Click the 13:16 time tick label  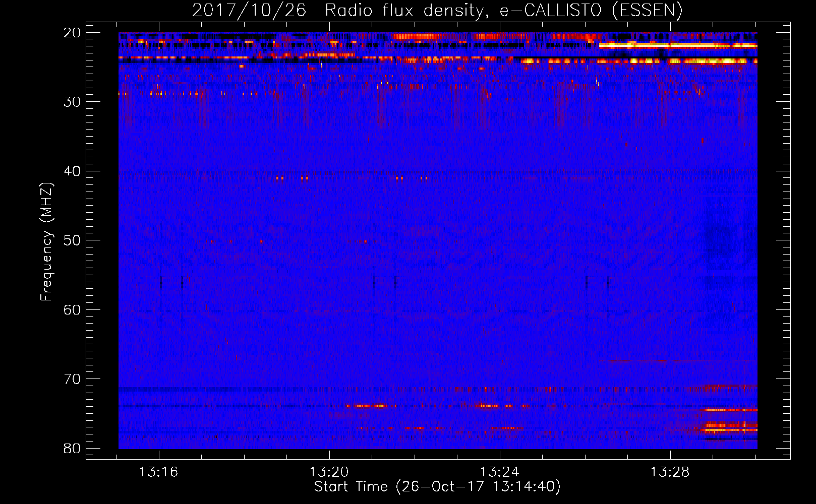159,472
